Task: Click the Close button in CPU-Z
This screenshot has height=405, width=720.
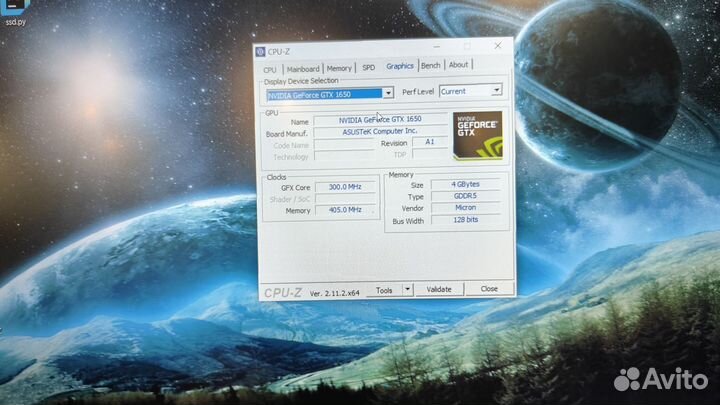Action: coord(489,288)
